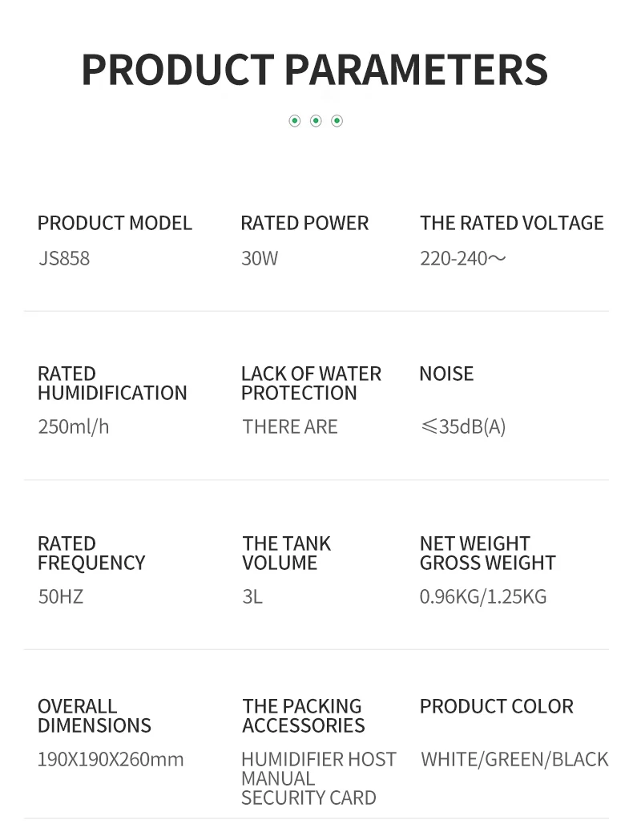Click the right green dot under the title

point(337,121)
